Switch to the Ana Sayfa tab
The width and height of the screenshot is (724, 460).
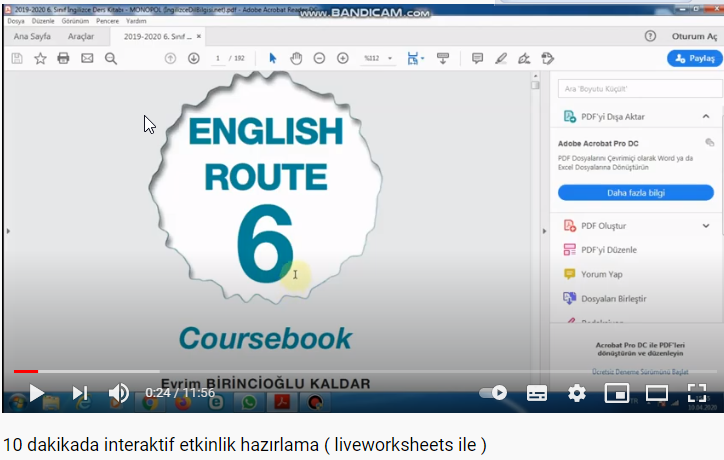(32, 36)
